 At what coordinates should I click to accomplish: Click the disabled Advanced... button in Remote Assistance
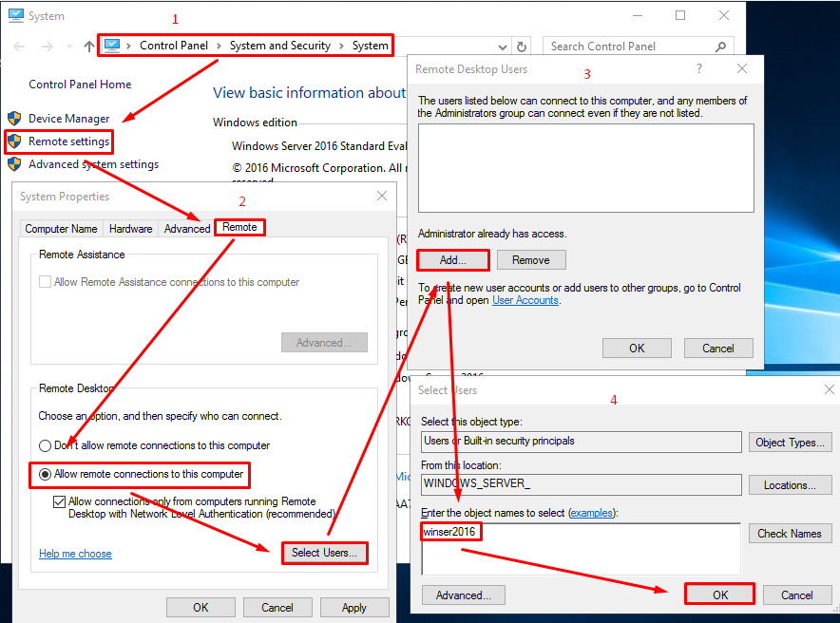pos(324,343)
